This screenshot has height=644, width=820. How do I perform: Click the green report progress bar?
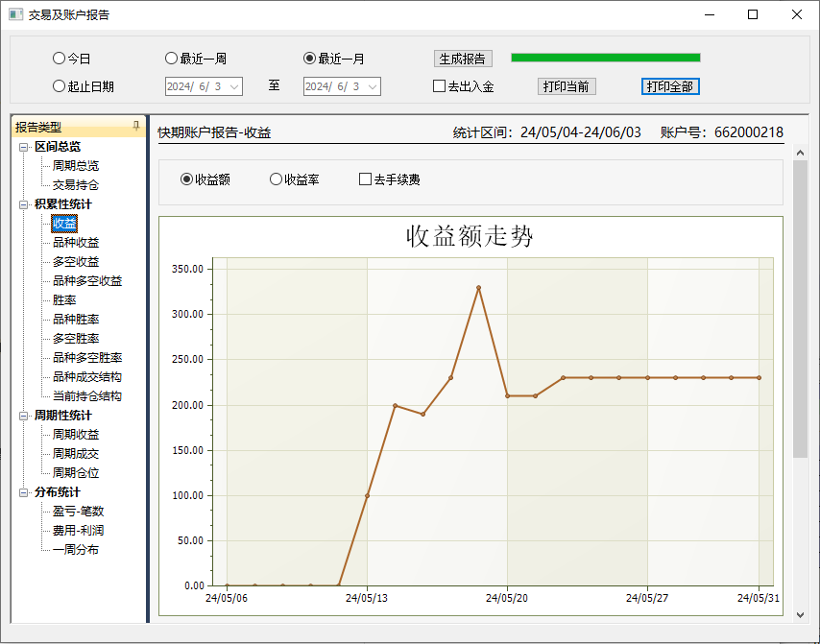[605, 58]
